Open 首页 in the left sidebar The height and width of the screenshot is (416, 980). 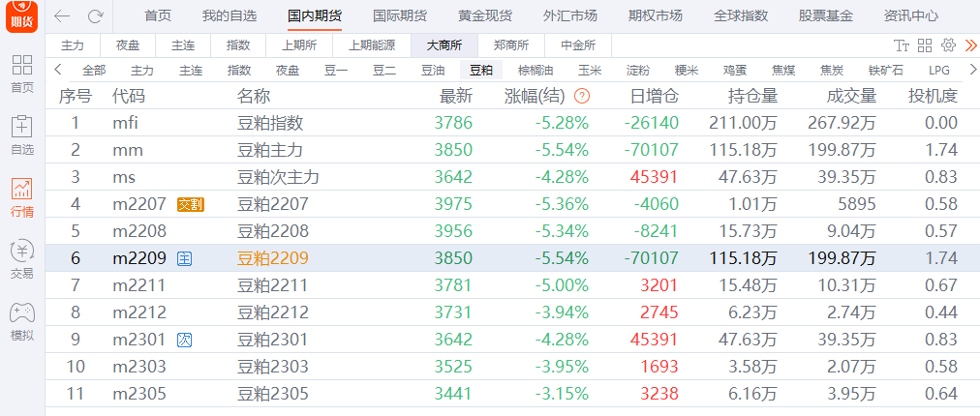(x=22, y=74)
